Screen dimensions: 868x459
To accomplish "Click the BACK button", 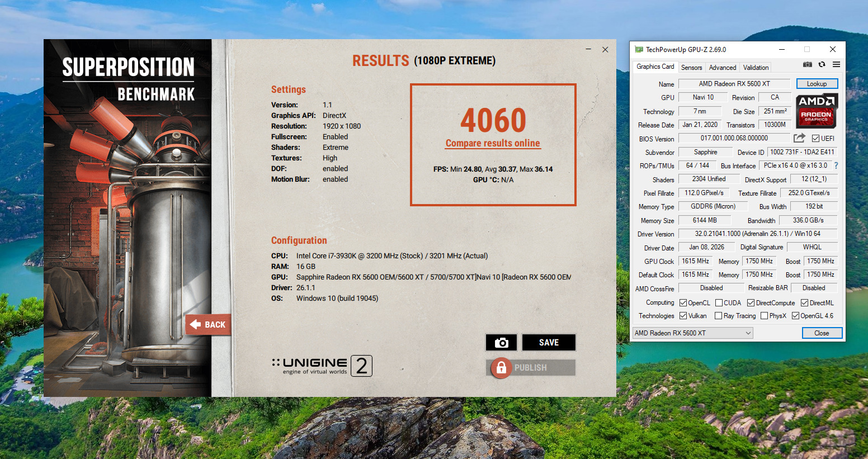I will click(x=208, y=325).
